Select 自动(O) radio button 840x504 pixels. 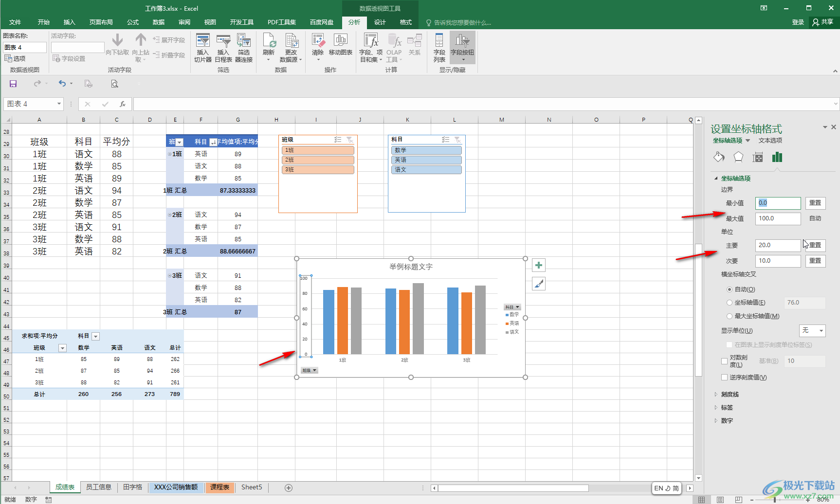click(x=730, y=289)
